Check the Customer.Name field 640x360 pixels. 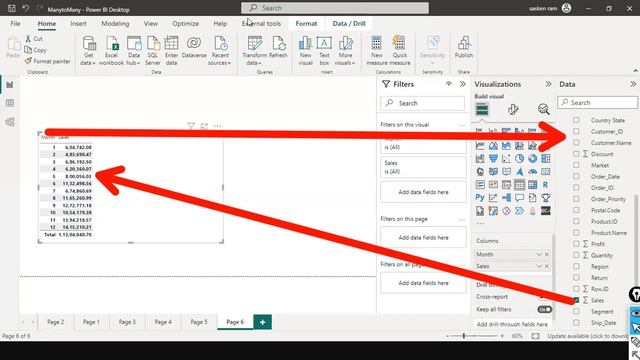click(576, 142)
